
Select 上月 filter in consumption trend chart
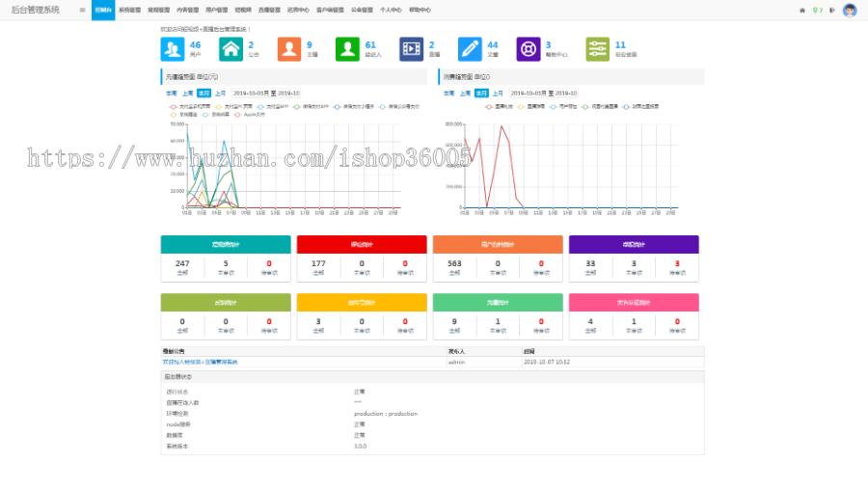[498, 94]
